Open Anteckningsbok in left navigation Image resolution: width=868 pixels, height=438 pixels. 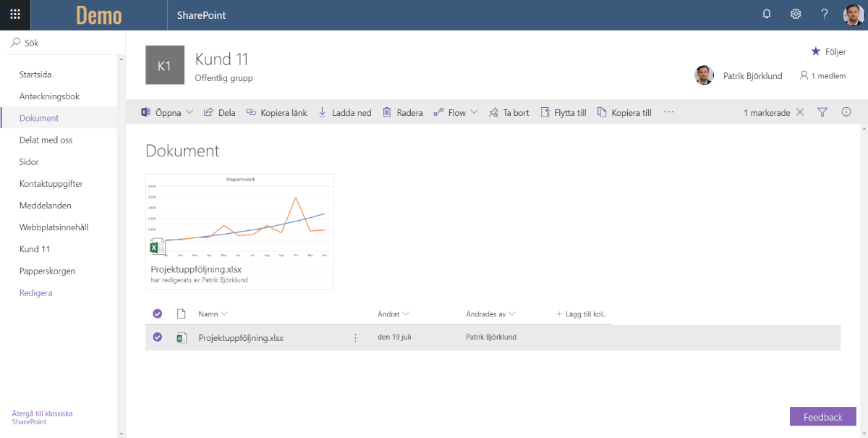[x=49, y=96]
